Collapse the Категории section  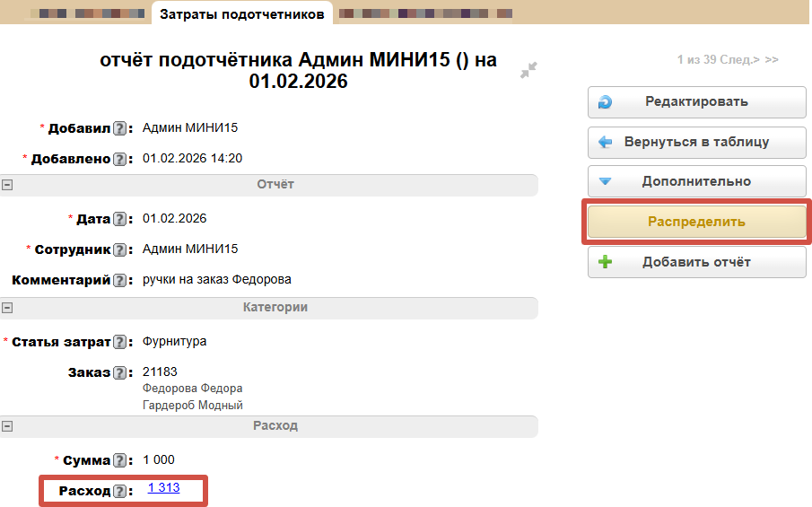pyautogui.click(x=7, y=308)
